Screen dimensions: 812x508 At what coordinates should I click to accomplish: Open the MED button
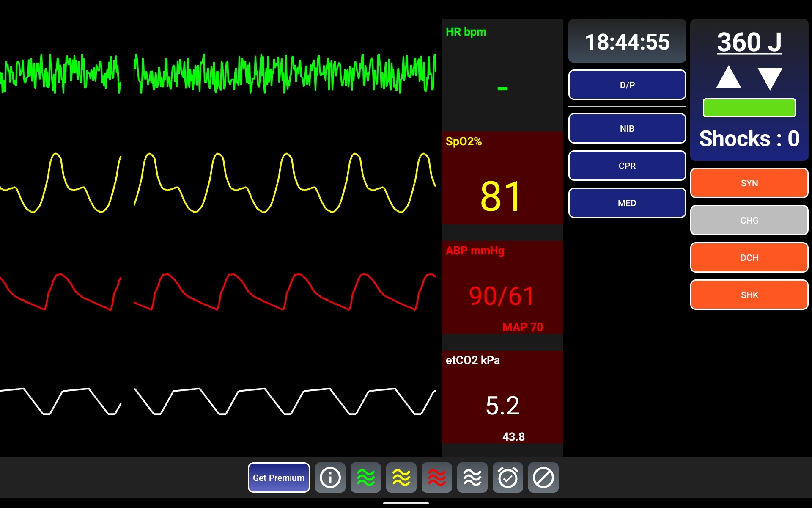click(627, 203)
